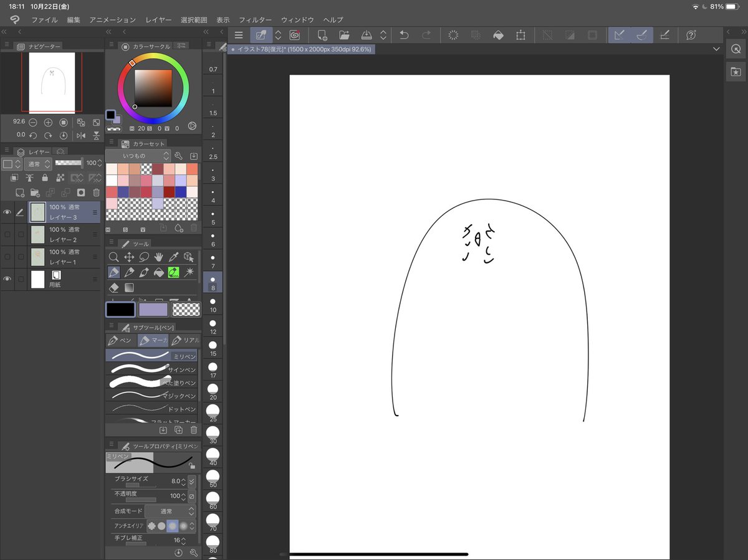Create new raster layer

pos(20,192)
